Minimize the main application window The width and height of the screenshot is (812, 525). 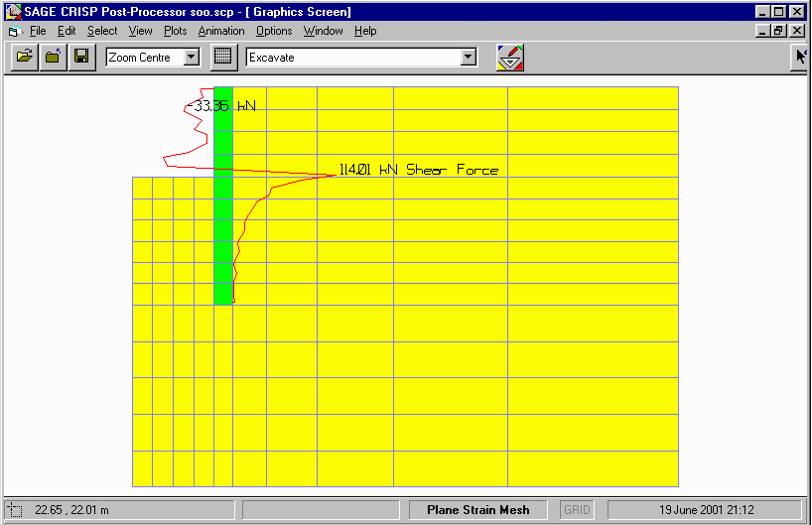[x=762, y=11]
